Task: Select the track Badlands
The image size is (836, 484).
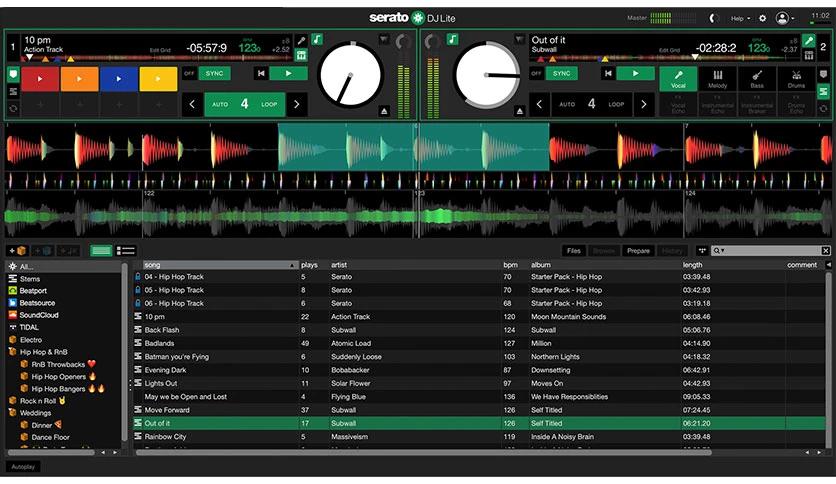Action: (480, 343)
